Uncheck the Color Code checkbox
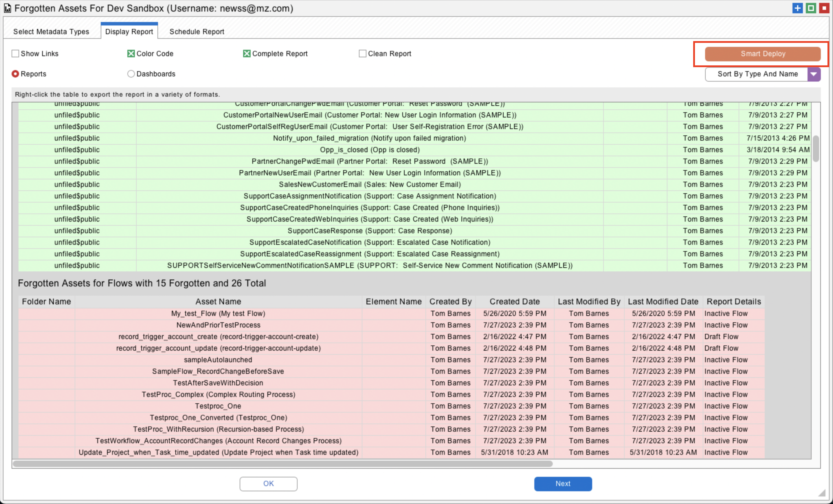The image size is (833, 504). click(x=131, y=54)
